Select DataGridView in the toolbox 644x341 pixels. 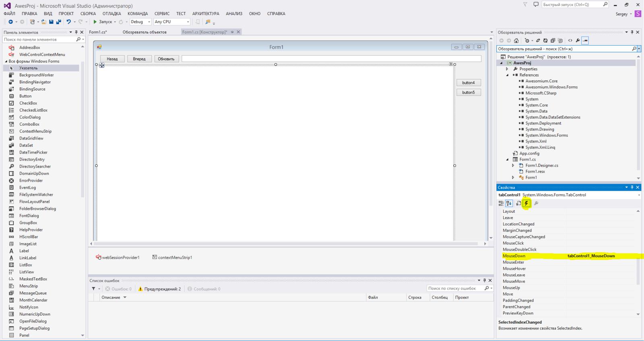pos(31,138)
